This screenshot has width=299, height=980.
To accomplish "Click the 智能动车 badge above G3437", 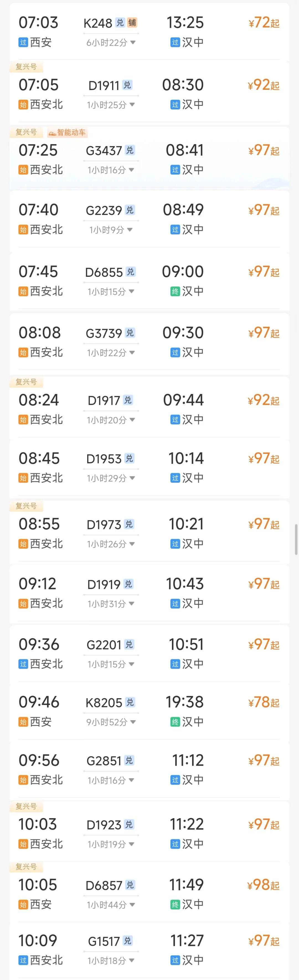I will (68, 132).
